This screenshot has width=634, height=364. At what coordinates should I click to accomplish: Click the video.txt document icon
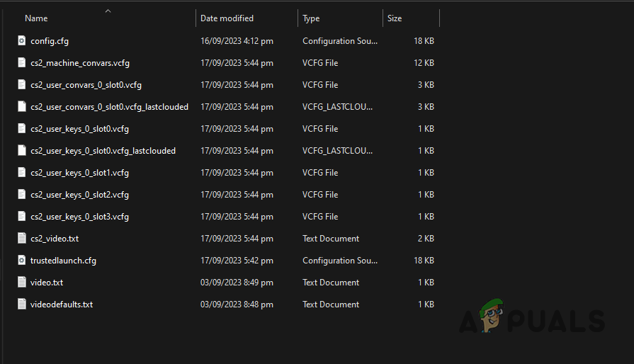click(22, 282)
